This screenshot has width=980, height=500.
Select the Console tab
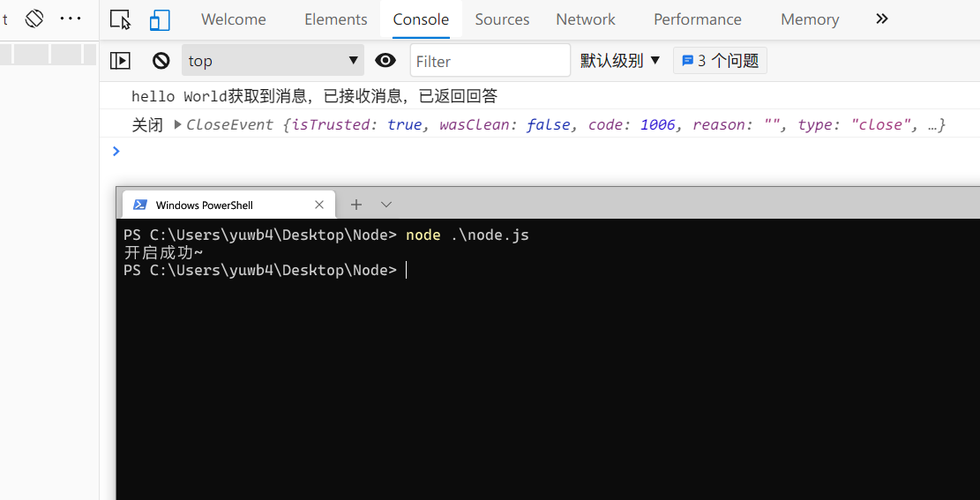421,19
